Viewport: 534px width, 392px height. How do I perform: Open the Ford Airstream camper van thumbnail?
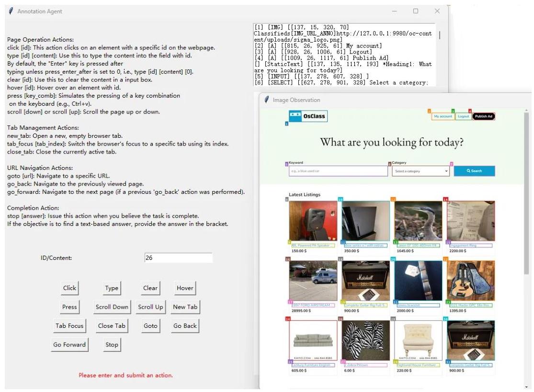(x=313, y=281)
